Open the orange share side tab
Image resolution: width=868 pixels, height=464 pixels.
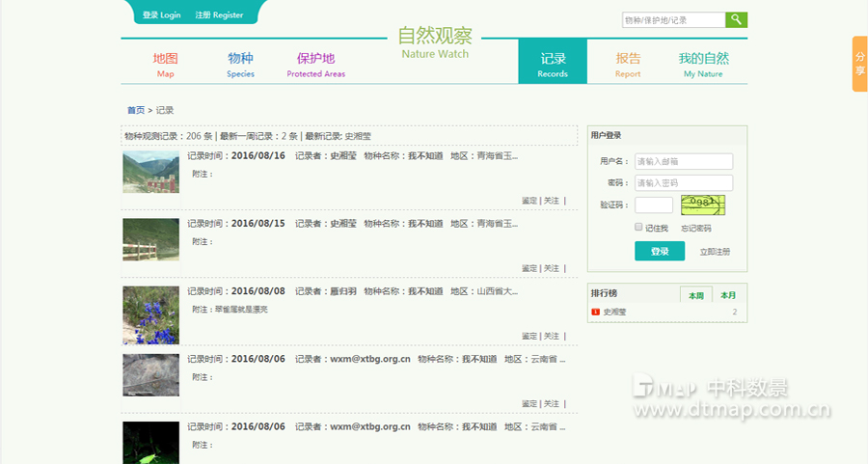[859, 64]
